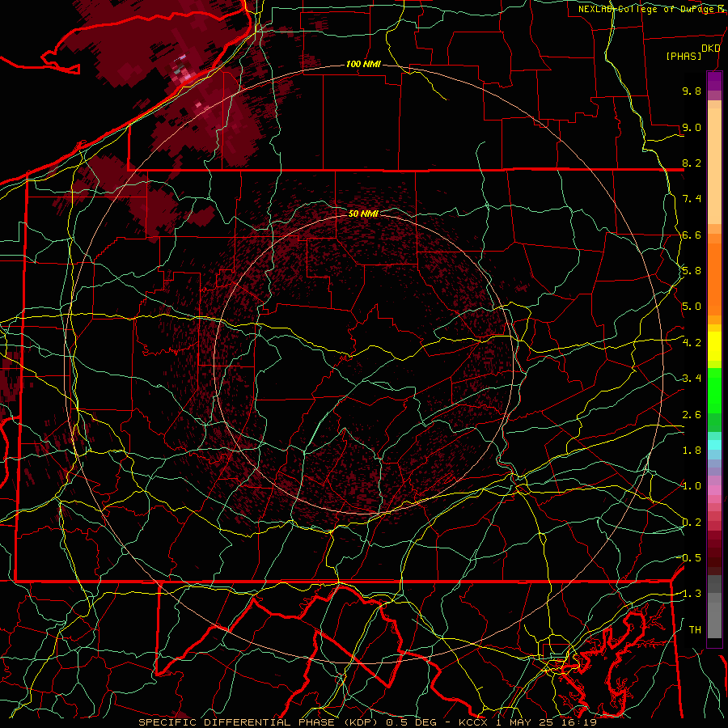The height and width of the screenshot is (728, 728).
Task: Pick the pink band of the color bar
Action: [x=714, y=490]
